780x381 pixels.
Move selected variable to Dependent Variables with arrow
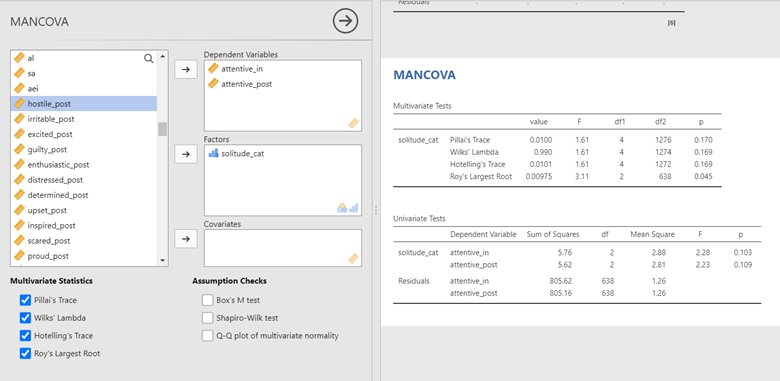(186, 70)
